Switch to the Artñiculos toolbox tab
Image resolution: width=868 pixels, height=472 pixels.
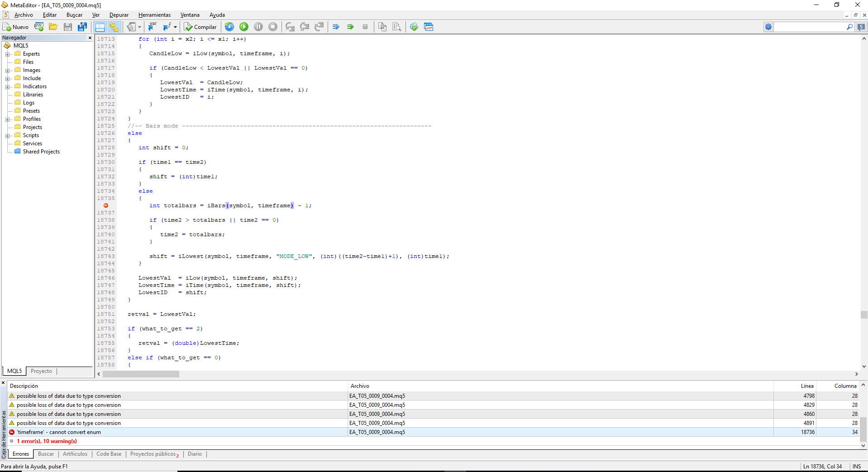click(x=75, y=454)
